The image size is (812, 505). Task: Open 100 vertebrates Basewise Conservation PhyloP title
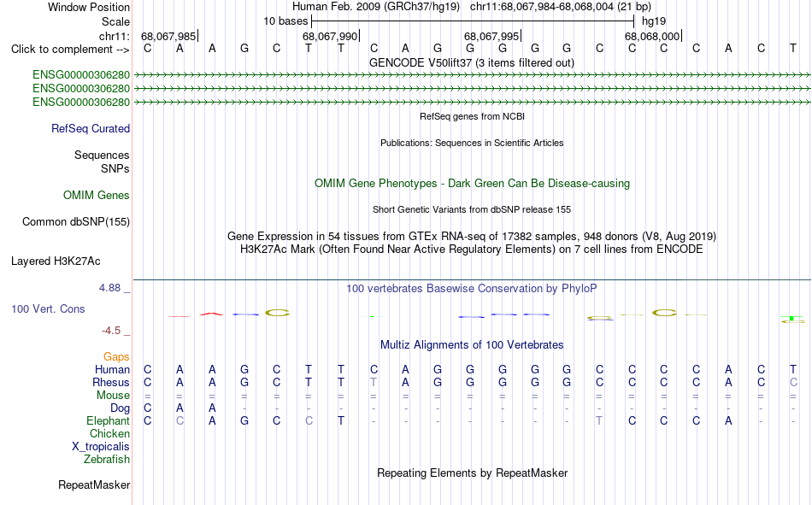[x=472, y=289]
